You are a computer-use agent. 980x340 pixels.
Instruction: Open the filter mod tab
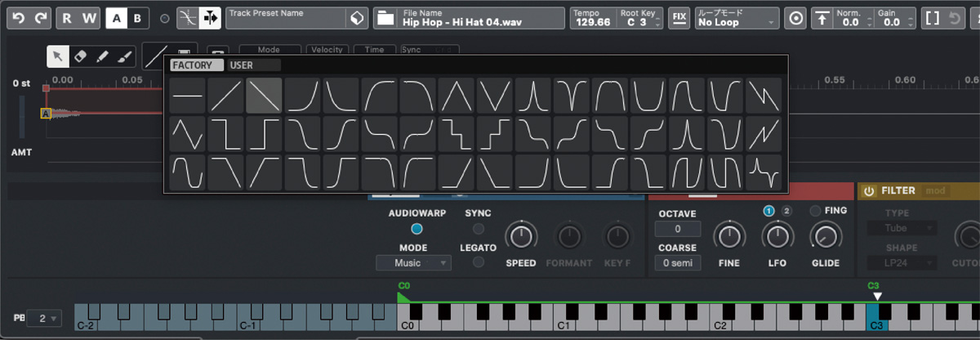pyautogui.click(x=935, y=191)
